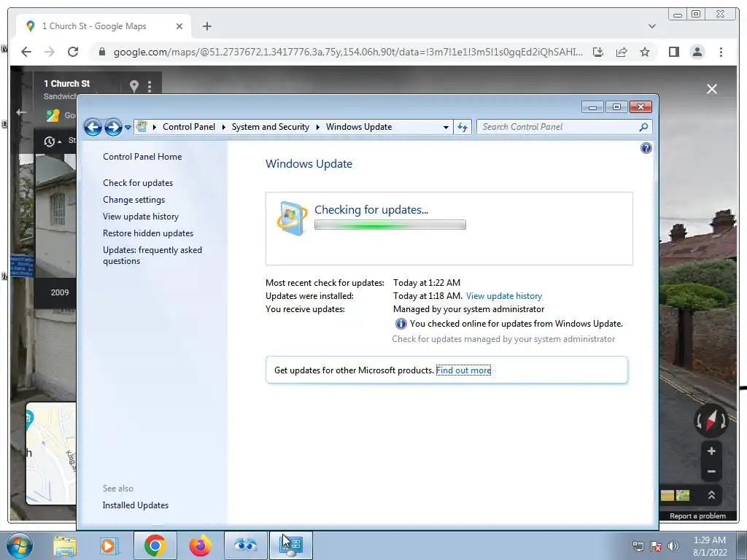This screenshot has width=747, height=560.
Task: Zoom out Street View with minus
Action: click(x=711, y=472)
